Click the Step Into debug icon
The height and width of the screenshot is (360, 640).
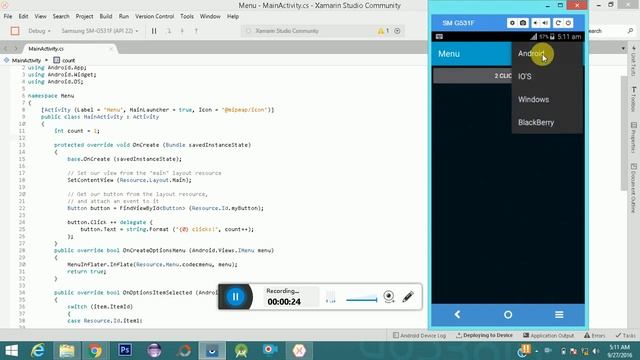[182, 31]
